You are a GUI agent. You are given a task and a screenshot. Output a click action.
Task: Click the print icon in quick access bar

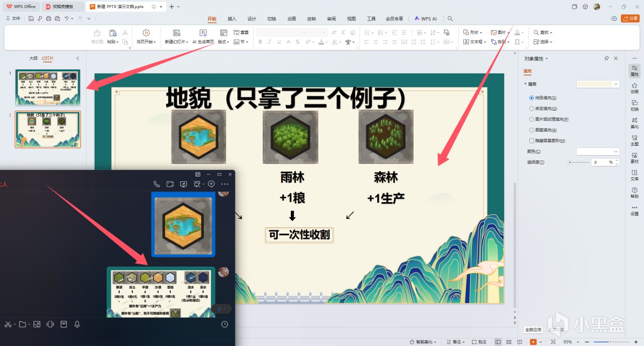pos(48,19)
